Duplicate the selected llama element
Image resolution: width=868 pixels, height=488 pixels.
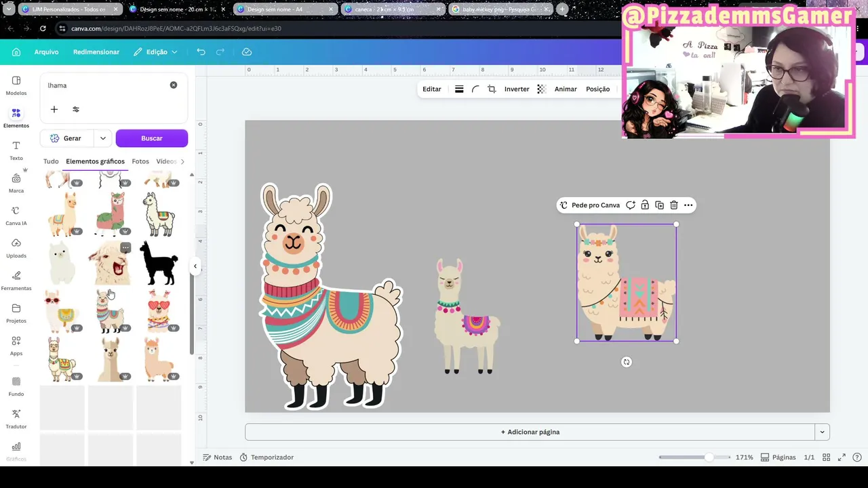659,205
